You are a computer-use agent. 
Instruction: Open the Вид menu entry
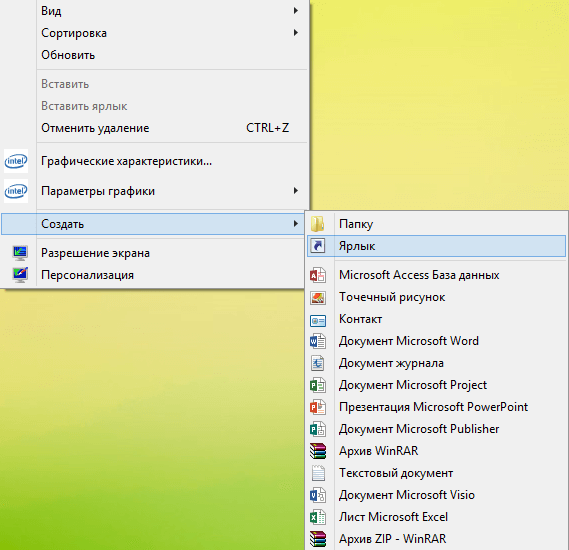tap(154, 11)
